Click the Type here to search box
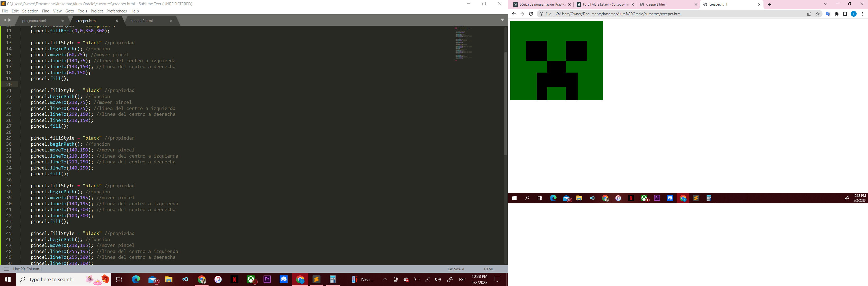The image size is (868, 286). tap(64, 279)
